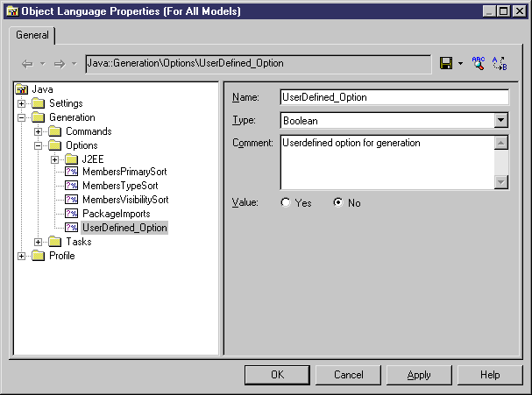Viewport: 532px width, 395px height.
Task: Open the Forward arrow history dropdown
Action: [74, 63]
